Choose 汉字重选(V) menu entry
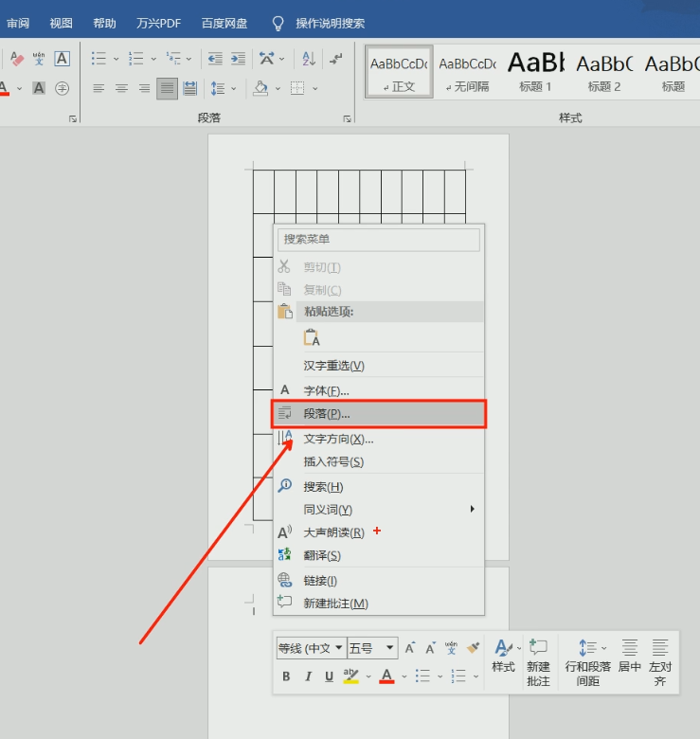Viewport: 700px width, 739px height. pos(379,366)
